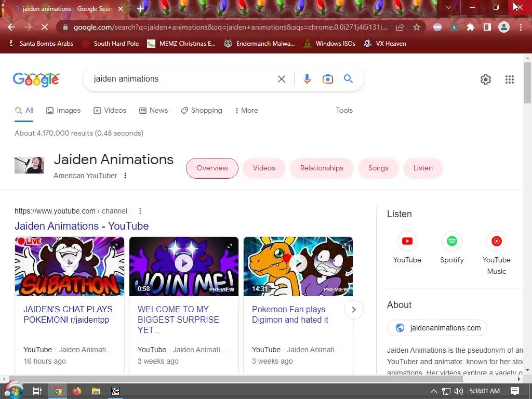Open search Tools
The image size is (532, 399).
pos(344,110)
